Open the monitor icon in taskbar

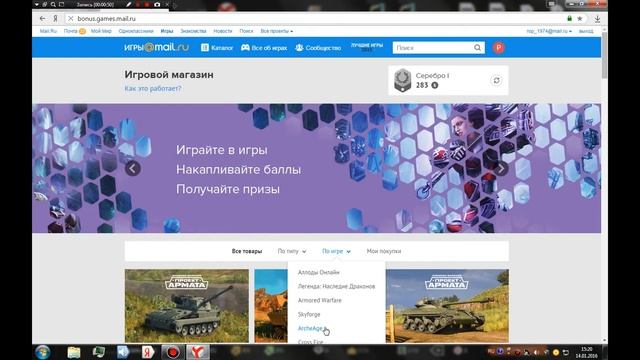[x=98, y=352]
